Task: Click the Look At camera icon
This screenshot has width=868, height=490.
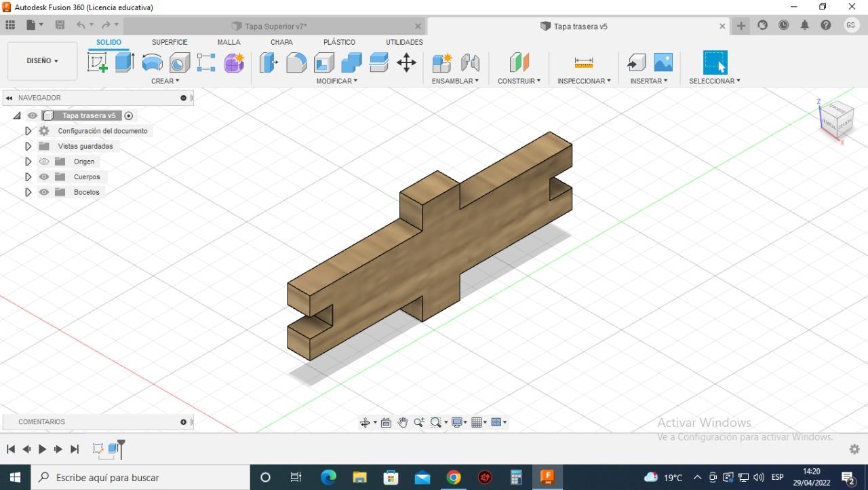Action: pyautogui.click(x=386, y=422)
